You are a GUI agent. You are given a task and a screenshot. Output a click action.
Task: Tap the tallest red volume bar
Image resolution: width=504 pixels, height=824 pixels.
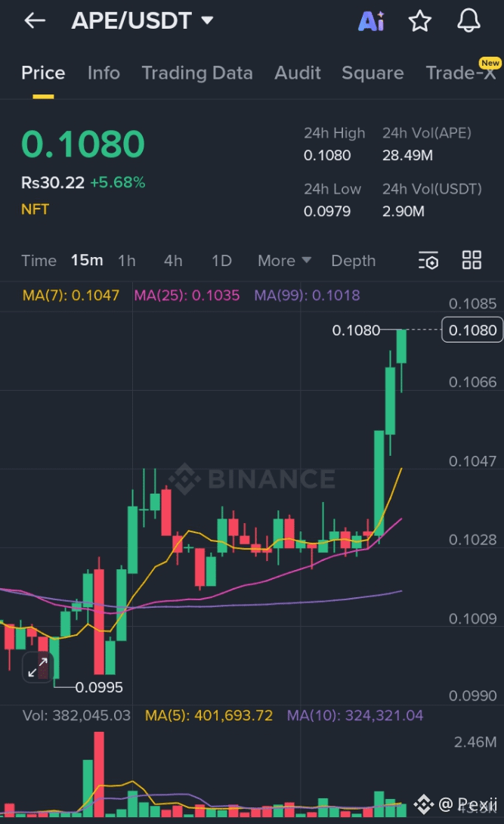[99, 773]
